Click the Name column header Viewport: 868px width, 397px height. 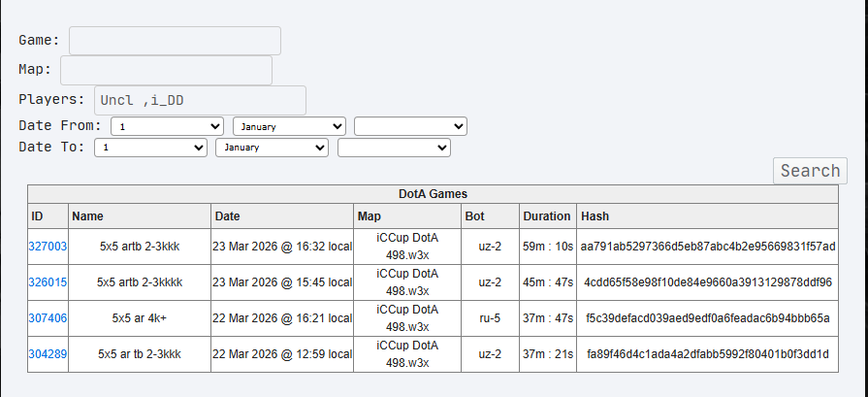pyautogui.click(x=88, y=215)
